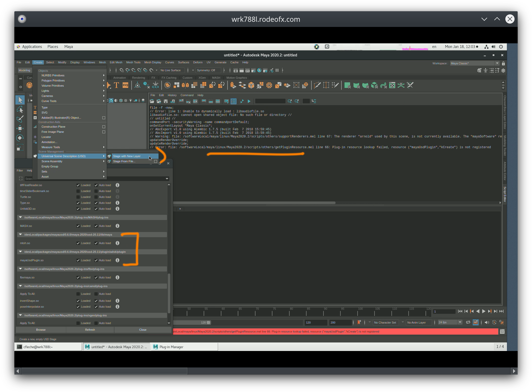Collapse the MASH plug-ins section
The image size is (532, 392).
click(x=21, y=217)
